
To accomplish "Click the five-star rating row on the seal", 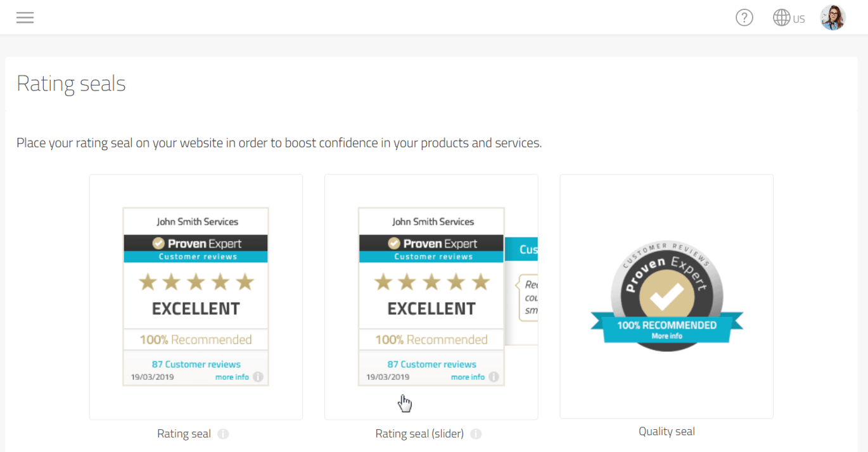I will [x=195, y=281].
